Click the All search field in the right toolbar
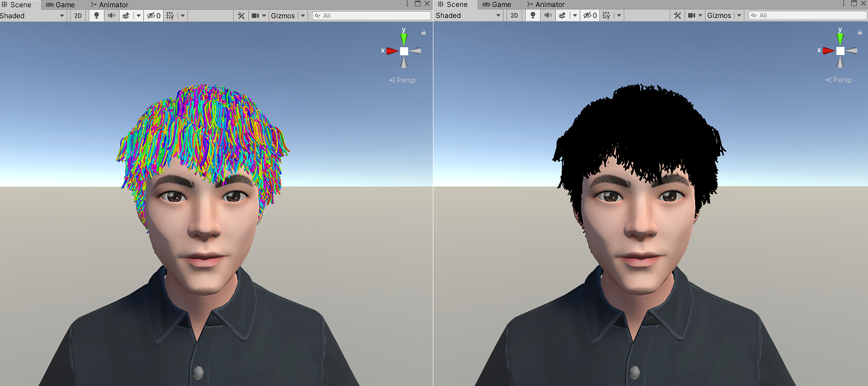Viewport: 868px width, 386px height. tap(806, 15)
